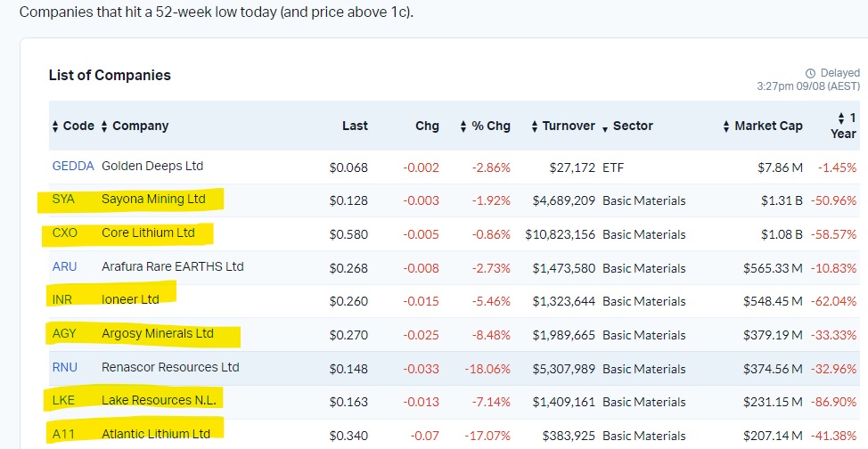
Task: Select Sayona Mining Ltd company name
Action: [x=153, y=199]
